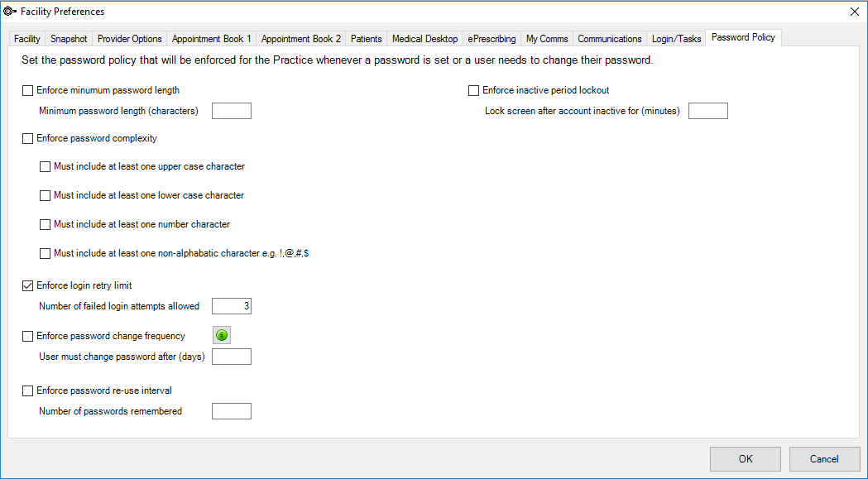The height and width of the screenshot is (479, 868).
Task: Open the Patients tab
Action: click(x=366, y=39)
